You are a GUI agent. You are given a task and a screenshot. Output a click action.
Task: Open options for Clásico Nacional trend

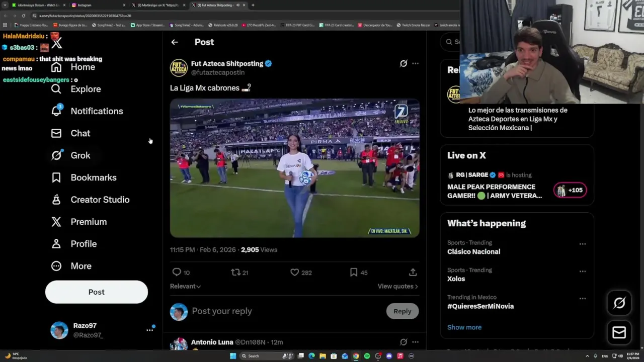[583, 244]
